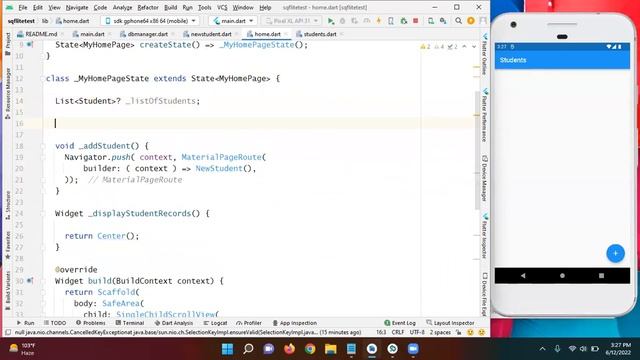
Task: Click the happy smiley feedback icon
Action: pyautogui.click(x=470, y=332)
